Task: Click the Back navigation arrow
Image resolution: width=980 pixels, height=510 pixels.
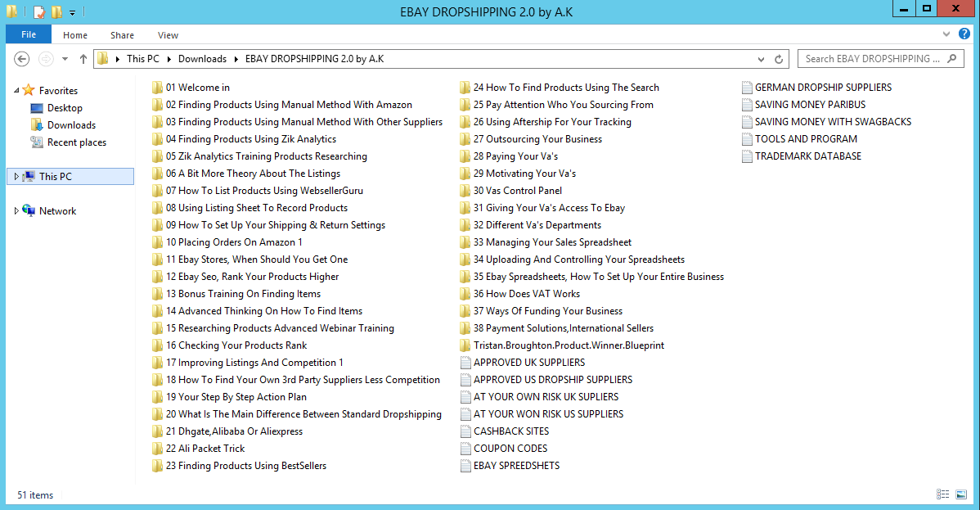Action: tap(21, 59)
